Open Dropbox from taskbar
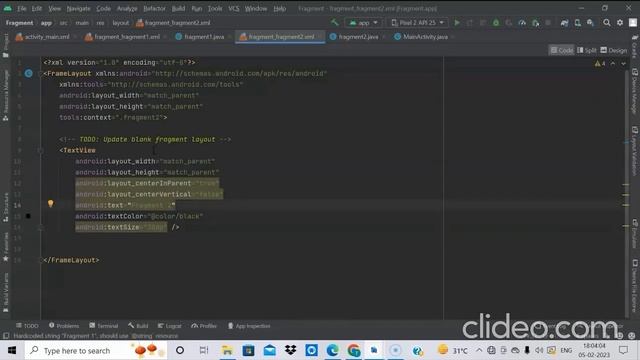The image size is (640, 360). [x=290, y=350]
